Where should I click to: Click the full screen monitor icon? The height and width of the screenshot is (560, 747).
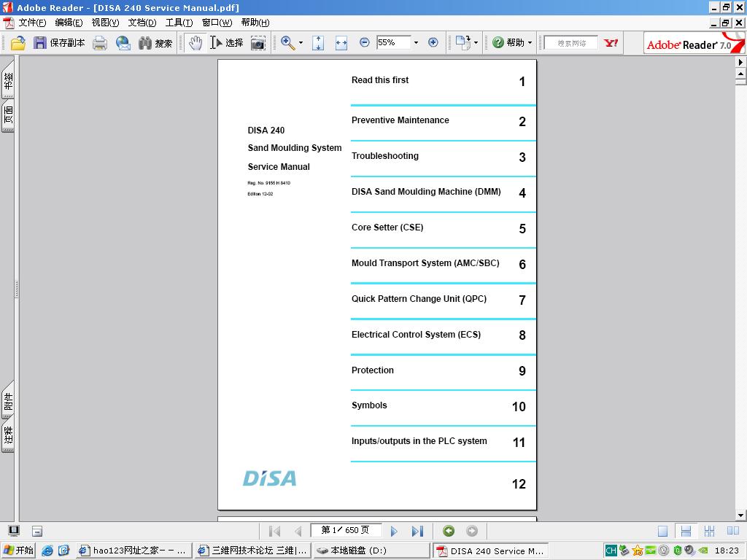click(x=14, y=531)
